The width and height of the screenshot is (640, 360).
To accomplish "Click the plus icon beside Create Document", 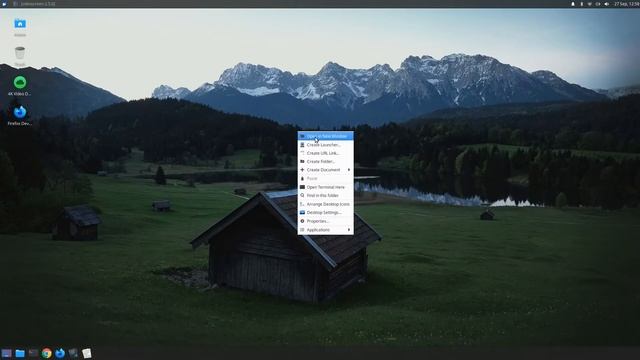I will click(x=302, y=170).
